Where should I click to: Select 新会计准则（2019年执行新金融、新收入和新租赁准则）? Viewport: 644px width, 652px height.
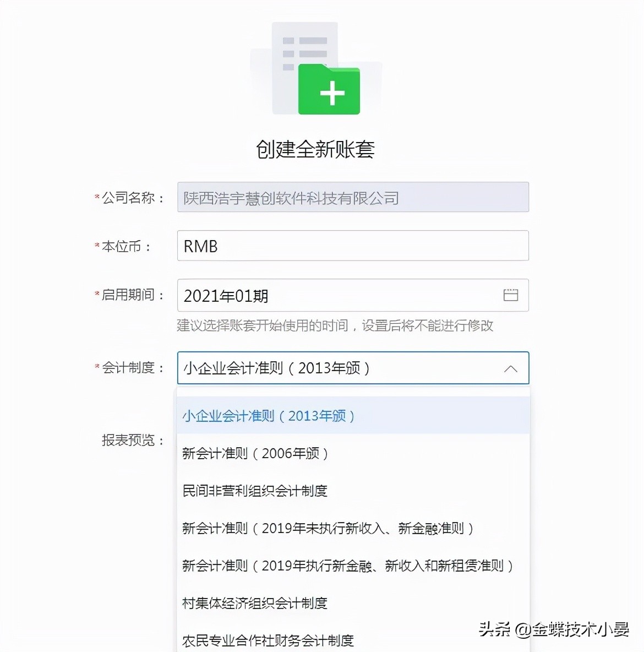(x=348, y=566)
